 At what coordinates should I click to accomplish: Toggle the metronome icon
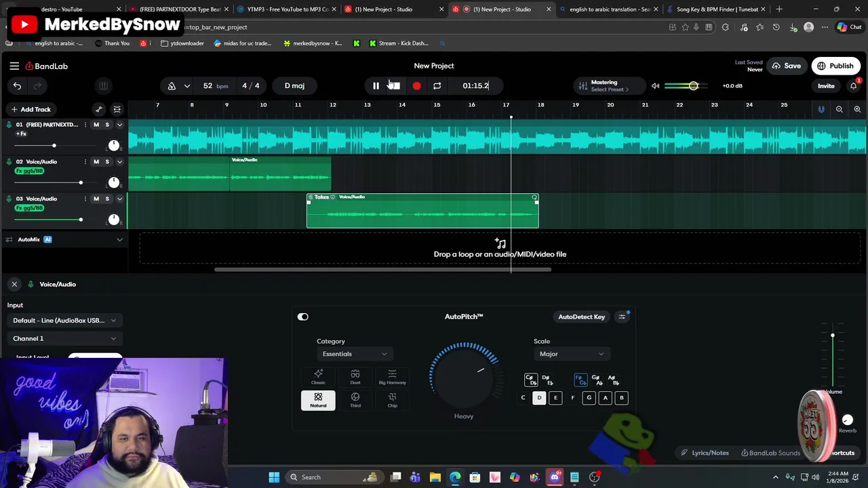tap(172, 85)
